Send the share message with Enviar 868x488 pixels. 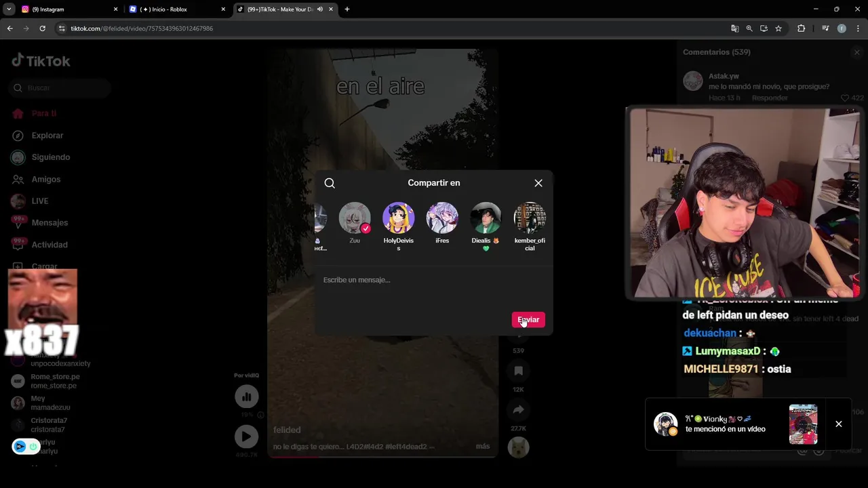pos(528,320)
